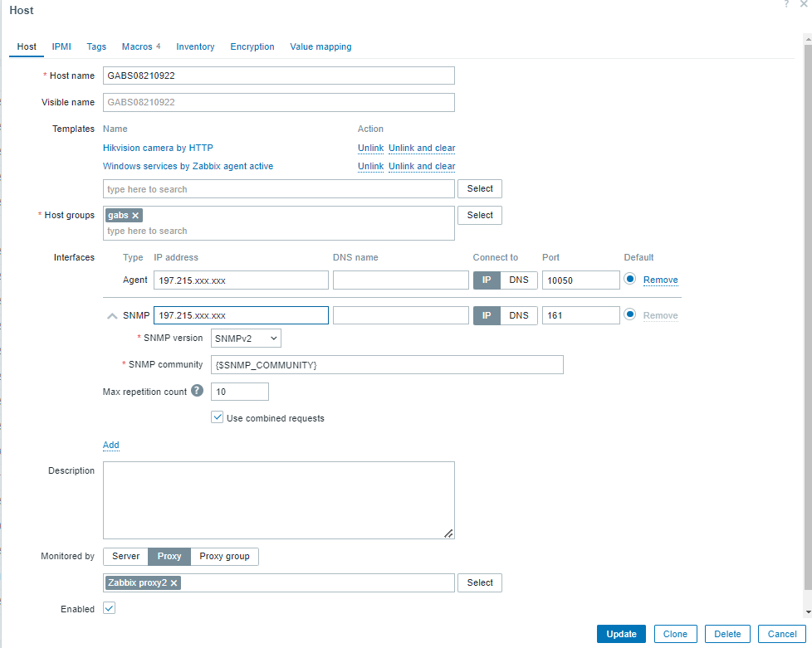Open the Inventory tab
This screenshot has height=648, width=812.
pyautogui.click(x=195, y=46)
